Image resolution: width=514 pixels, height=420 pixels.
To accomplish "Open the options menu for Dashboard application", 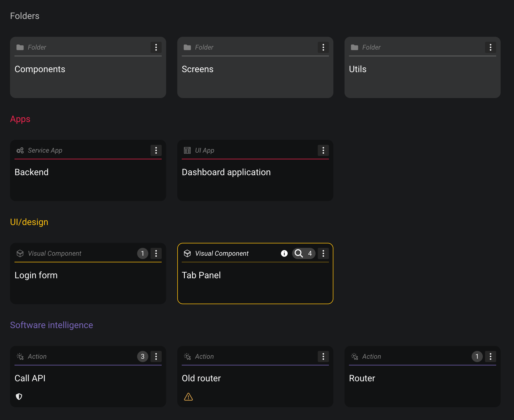I will pyautogui.click(x=323, y=150).
